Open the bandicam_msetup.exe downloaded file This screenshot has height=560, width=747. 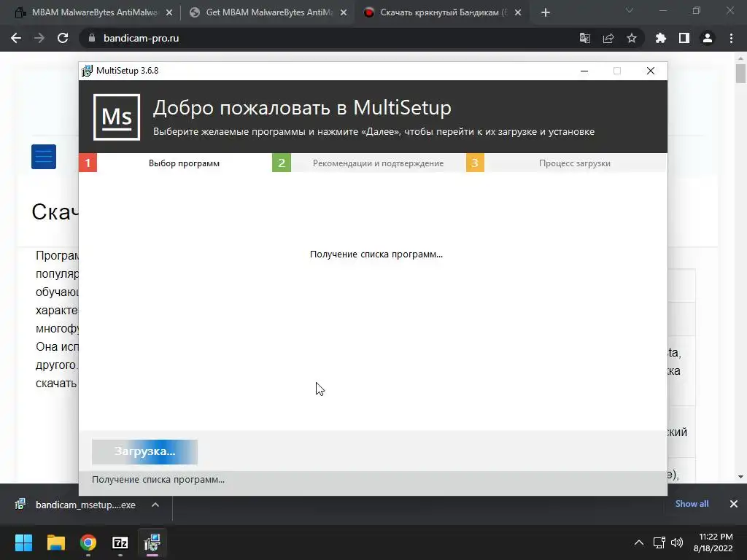pos(85,505)
